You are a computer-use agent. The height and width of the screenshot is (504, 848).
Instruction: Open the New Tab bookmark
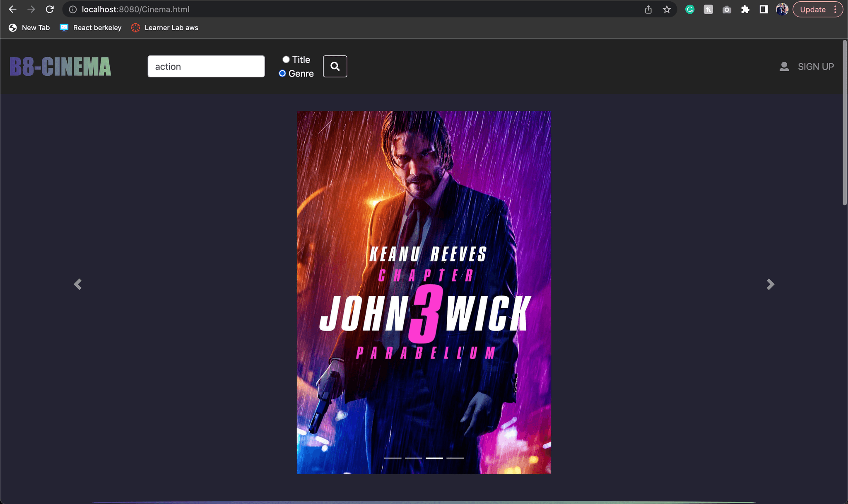pyautogui.click(x=29, y=28)
